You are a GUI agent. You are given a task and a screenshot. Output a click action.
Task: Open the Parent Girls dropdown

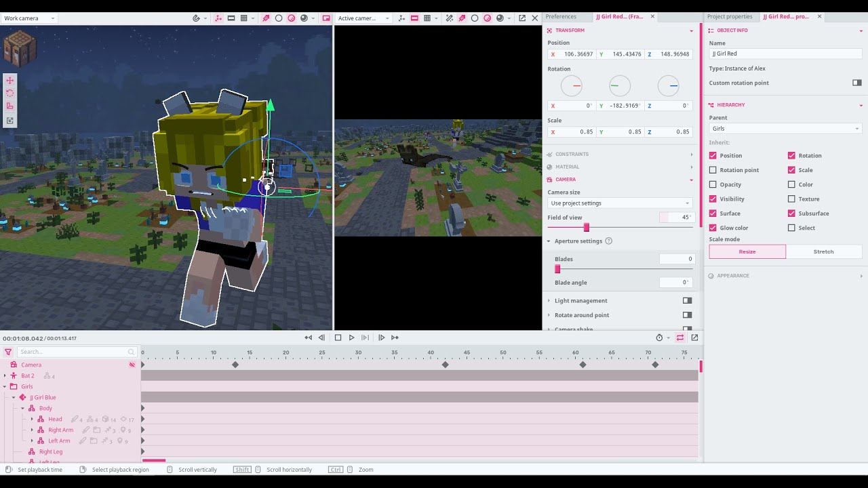[x=785, y=128]
